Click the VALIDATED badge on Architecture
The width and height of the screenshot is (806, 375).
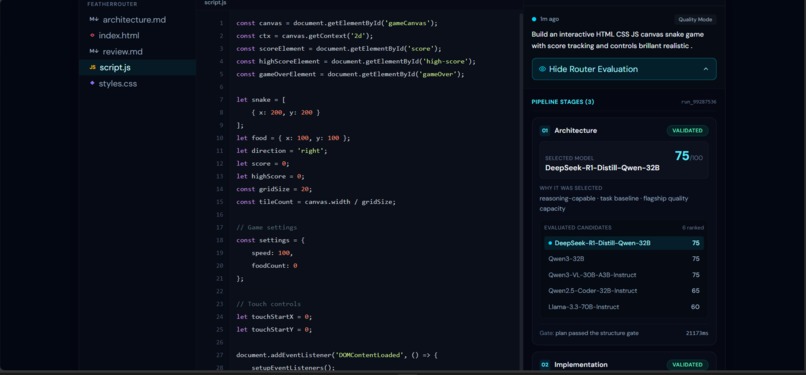(687, 130)
